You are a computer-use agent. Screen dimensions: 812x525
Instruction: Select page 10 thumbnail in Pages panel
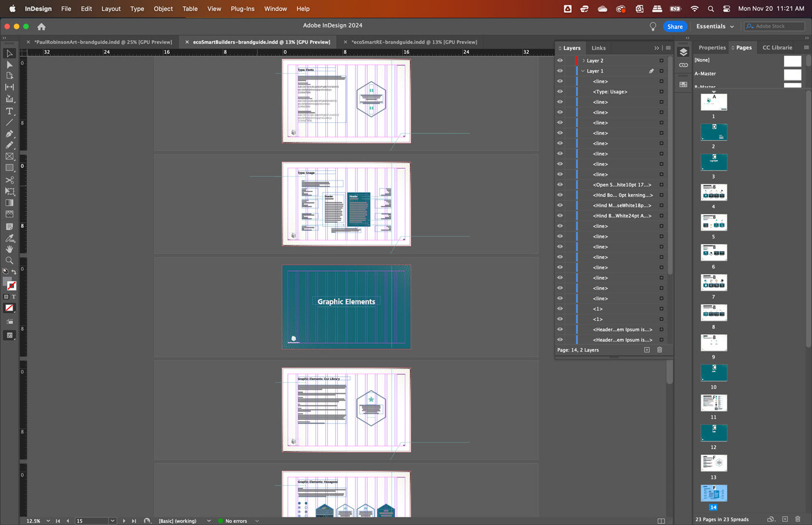point(713,372)
